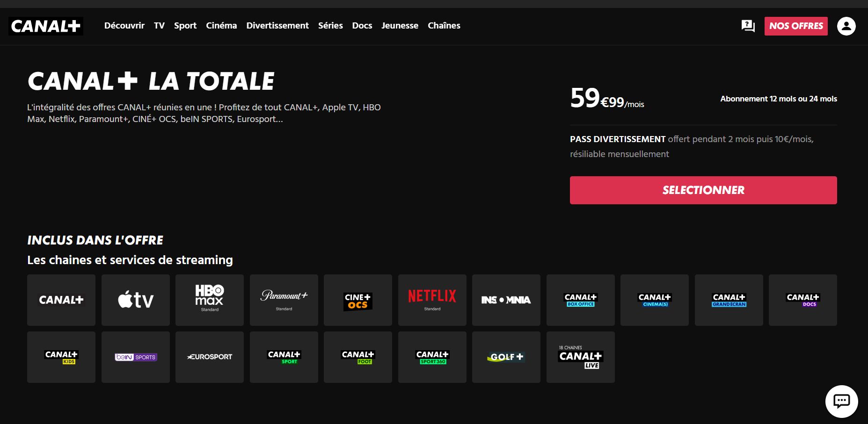
Task: Select the CANAL+ Grand Ecran tile
Action: pos(729,300)
